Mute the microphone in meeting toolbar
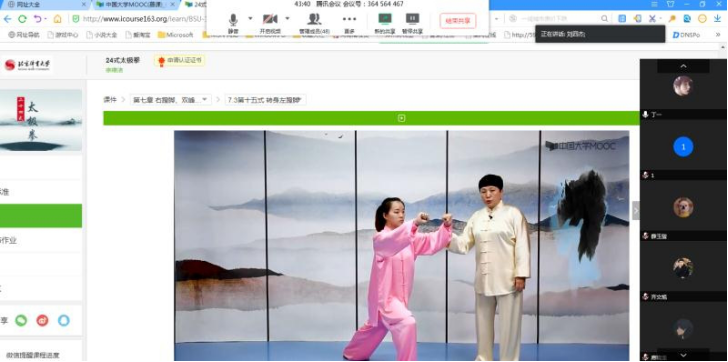This screenshot has width=728, height=362. (233, 23)
